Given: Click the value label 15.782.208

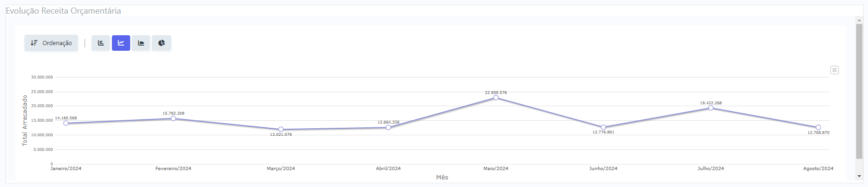Looking at the screenshot, I should [174, 113].
